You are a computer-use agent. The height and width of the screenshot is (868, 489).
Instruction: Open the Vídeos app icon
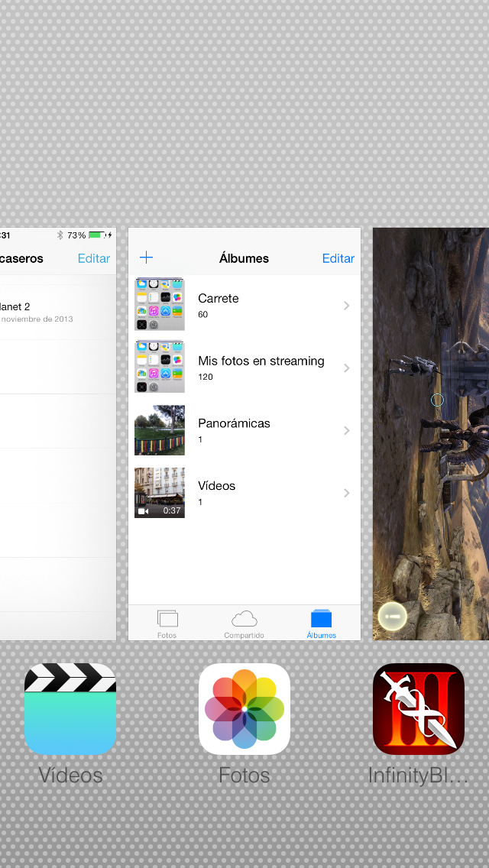click(70, 709)
